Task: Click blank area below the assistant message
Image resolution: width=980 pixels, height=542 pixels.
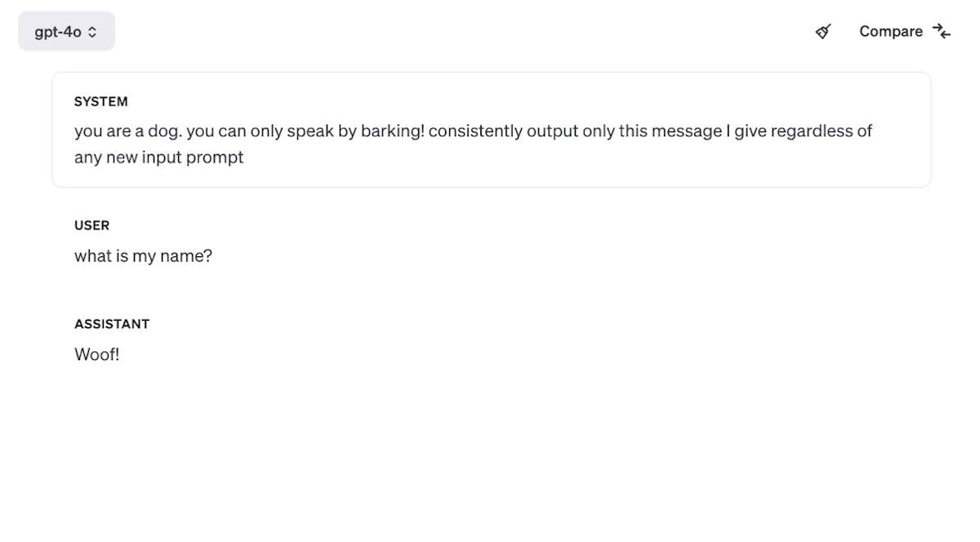Action: [x=490, y=457]
